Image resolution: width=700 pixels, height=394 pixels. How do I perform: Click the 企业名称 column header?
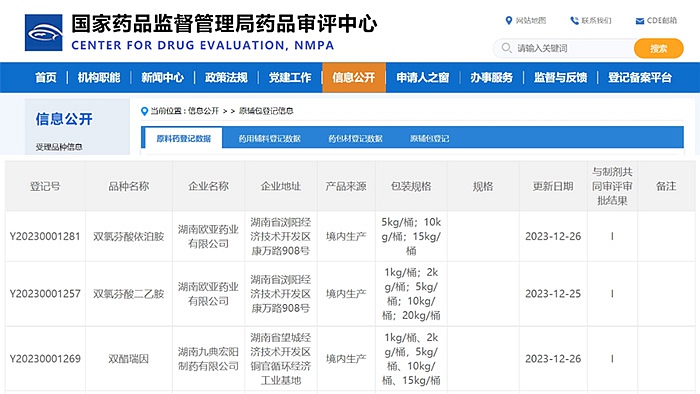(x=208, y=186)
